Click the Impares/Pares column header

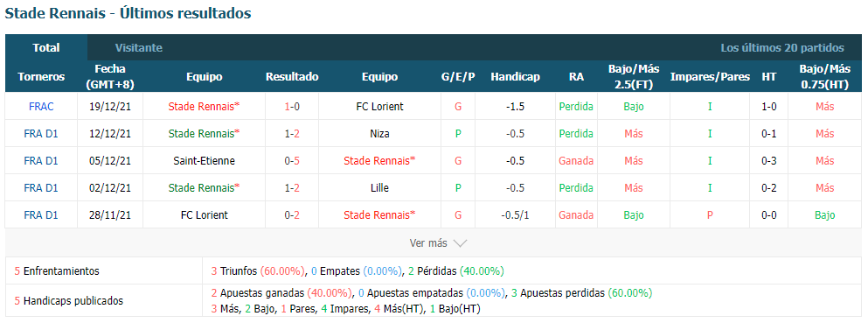pos(710,77)
